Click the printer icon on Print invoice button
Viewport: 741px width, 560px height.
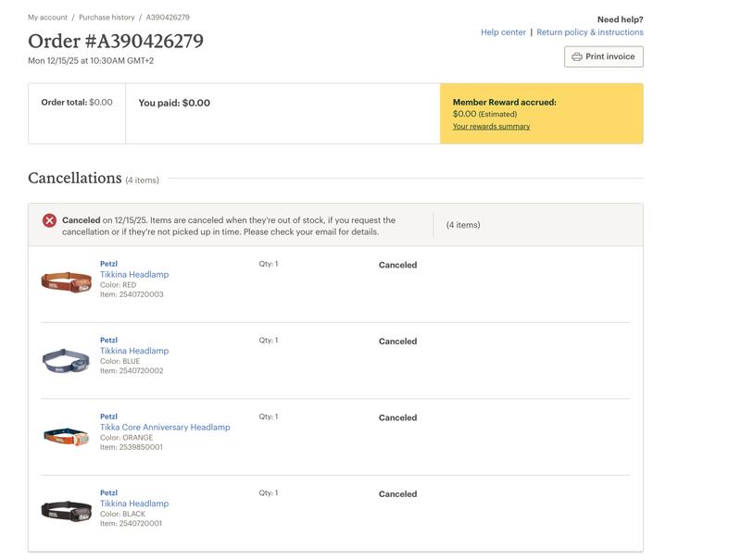point(576,56)
